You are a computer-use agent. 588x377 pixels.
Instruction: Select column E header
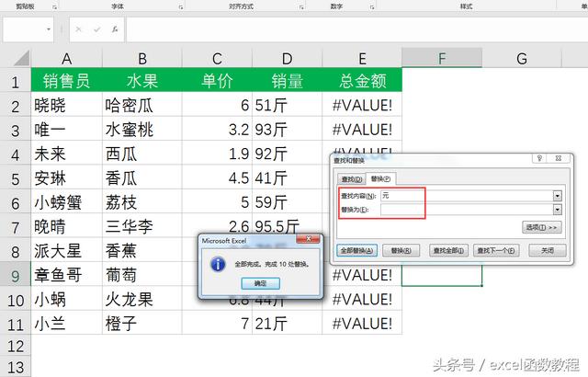click(362, 59)
